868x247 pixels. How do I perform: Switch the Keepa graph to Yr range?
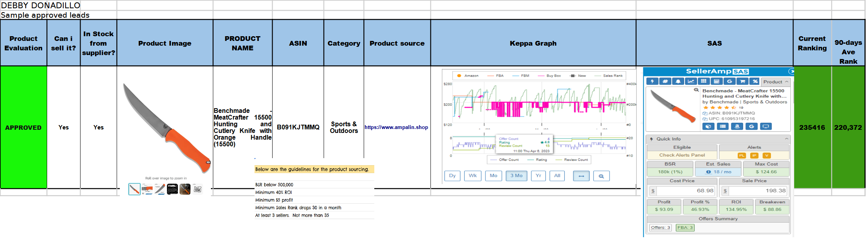click(x=538, y=176)
